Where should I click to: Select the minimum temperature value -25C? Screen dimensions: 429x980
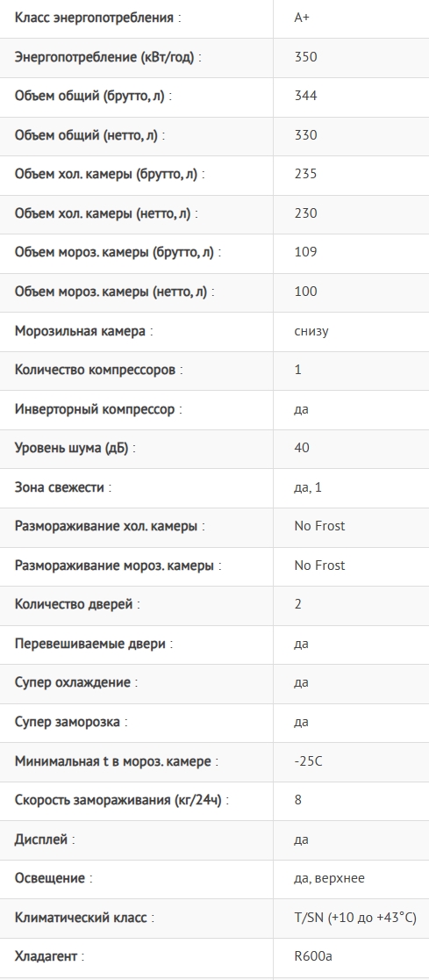pos(308,761)
